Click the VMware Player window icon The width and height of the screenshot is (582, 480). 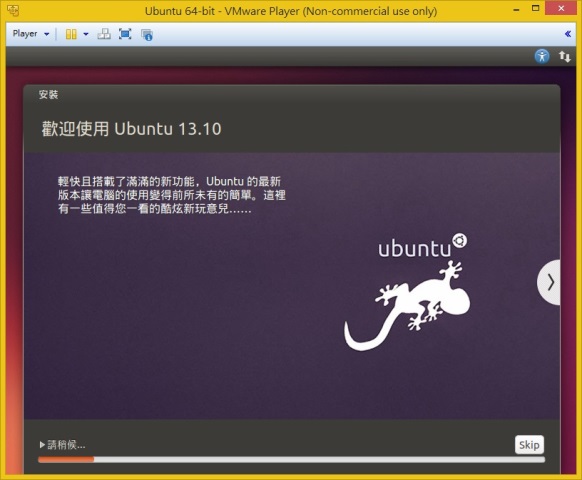click(x=13, y=10)
